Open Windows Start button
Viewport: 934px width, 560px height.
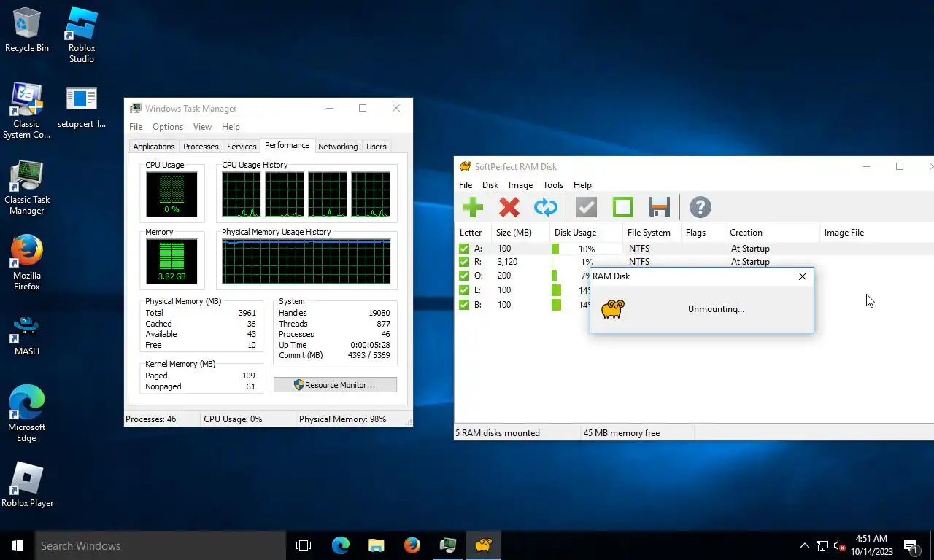(x=18, y=545)
